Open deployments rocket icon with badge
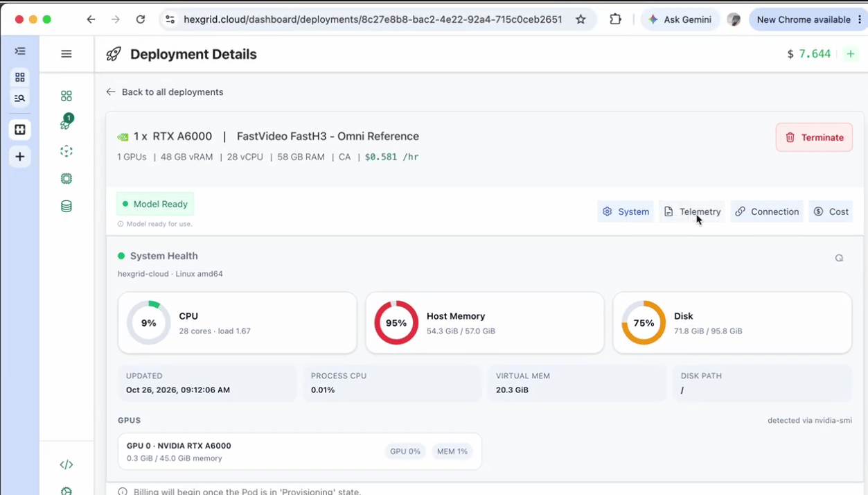Screen dimensions: 868x495 [x=67, y=123]
